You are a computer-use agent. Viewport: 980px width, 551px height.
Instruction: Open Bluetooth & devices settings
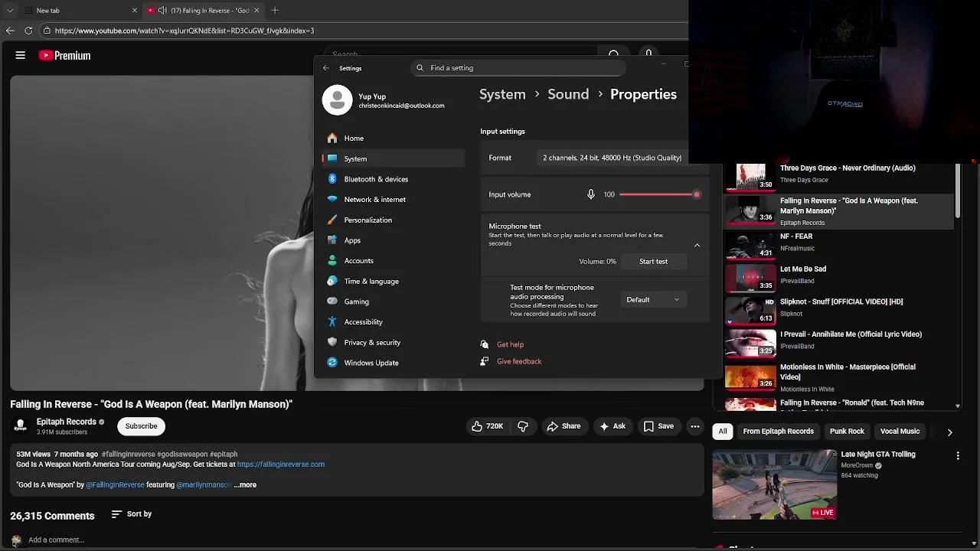(x=394, y=179)
